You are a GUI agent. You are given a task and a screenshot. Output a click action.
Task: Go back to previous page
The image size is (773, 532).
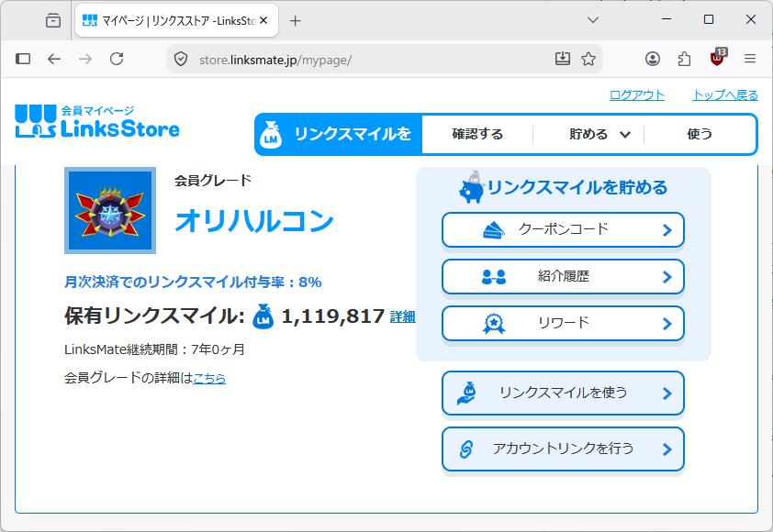coord(54,59)
